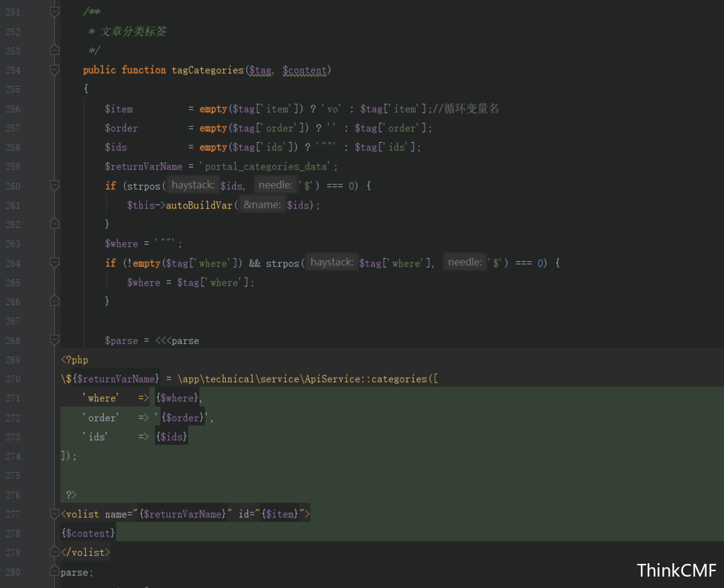This screenshot has height=588, width=724.
Task: Click the {$content} placeholder on line 278
Action: click(88, 534)
